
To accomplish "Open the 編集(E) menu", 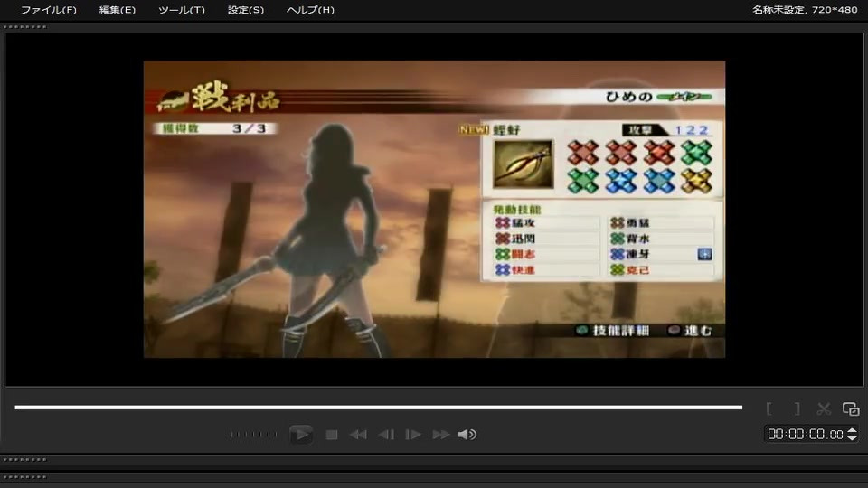I will pyautogui.click(x=117, y=10).
